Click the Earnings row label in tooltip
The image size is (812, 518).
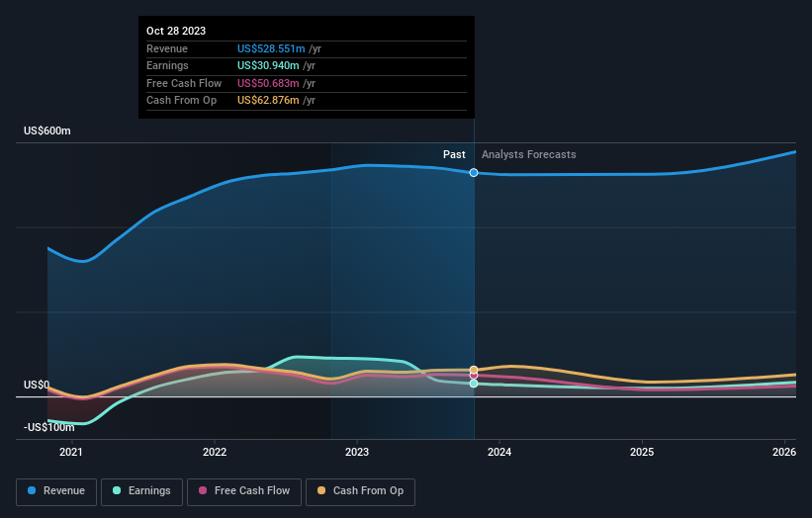coord(167,65)
